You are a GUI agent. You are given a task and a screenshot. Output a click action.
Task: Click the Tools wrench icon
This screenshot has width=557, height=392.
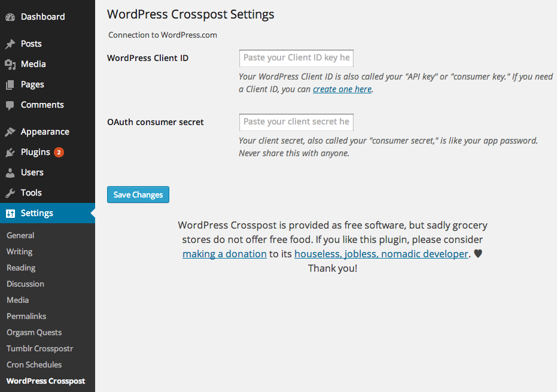[x=10, y=193]
